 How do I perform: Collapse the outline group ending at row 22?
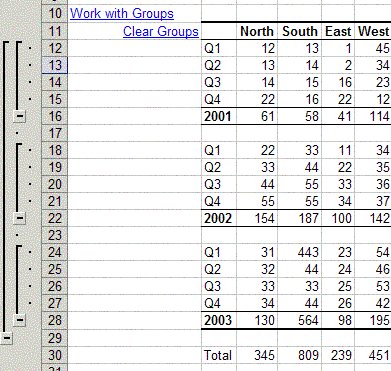tap(20, 218)
